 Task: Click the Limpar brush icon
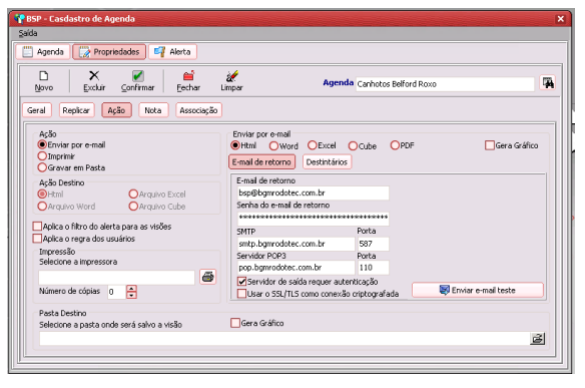click(232, 76)
